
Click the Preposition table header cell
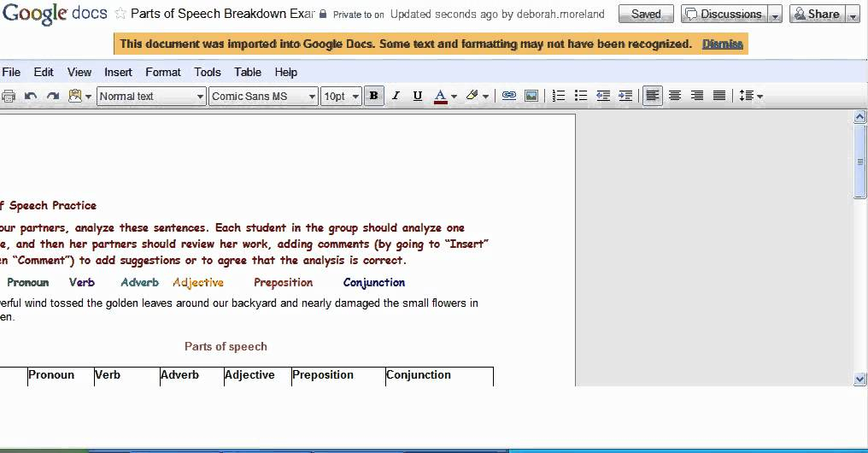click(338, 376)
